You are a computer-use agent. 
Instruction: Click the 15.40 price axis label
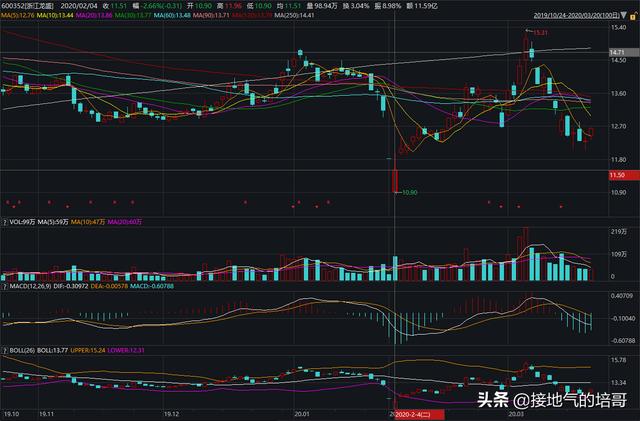point(618,27)
